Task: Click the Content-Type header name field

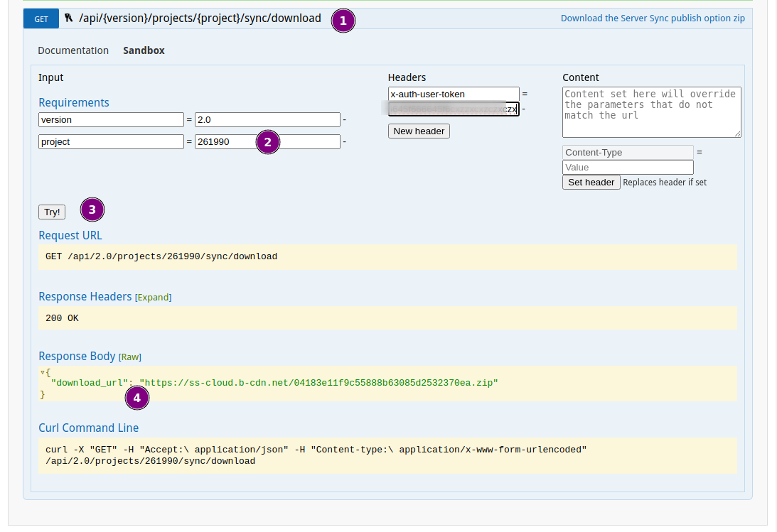Action: pos(628,153)
